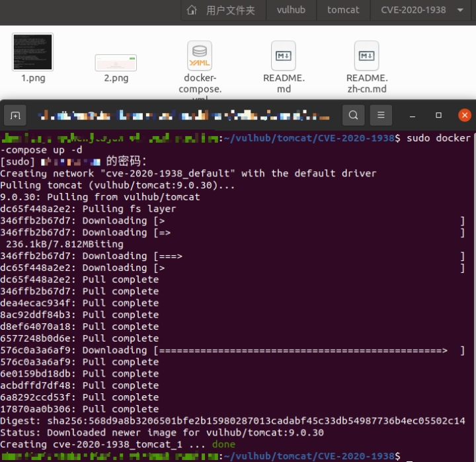Select the docker-compose YAML file icon
The height and width of the screenshot is (462, 476).
tap(200, 56)
